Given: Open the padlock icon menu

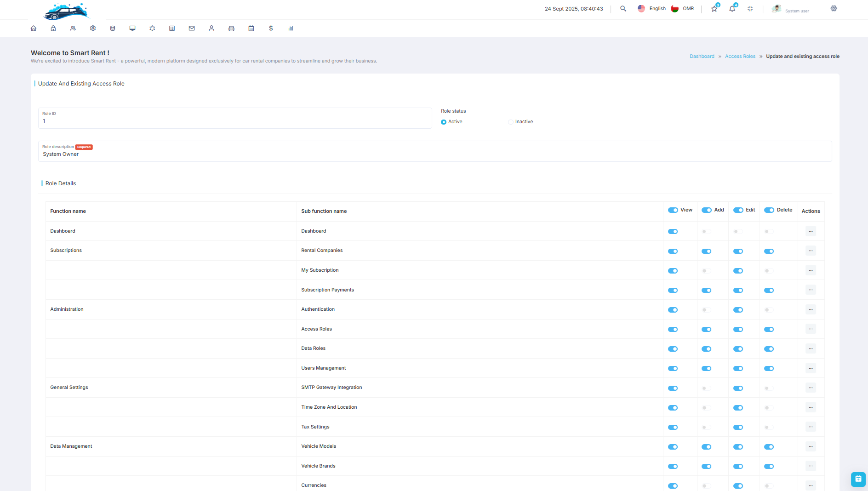Looking at the screenshot, I should coord(53,29).
